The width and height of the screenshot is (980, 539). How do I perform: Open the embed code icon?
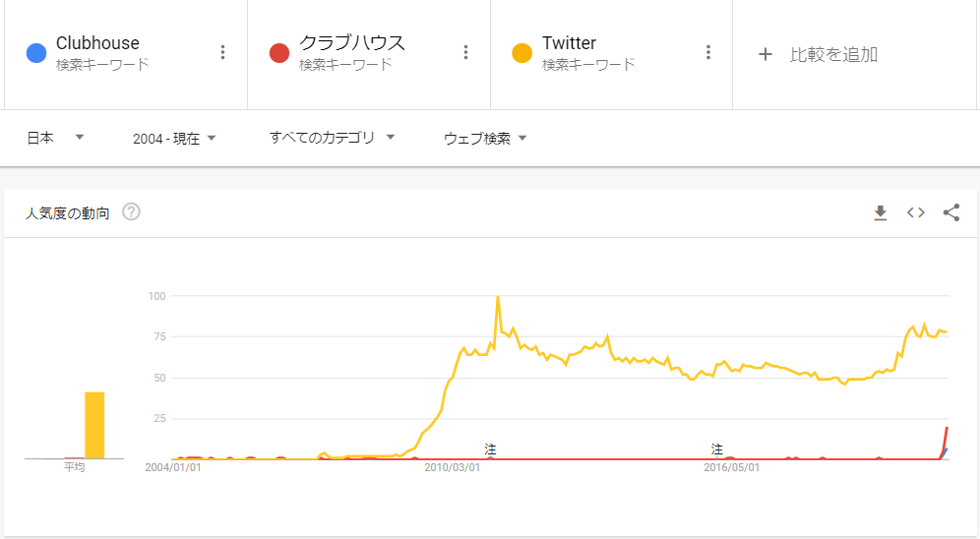[916, 213]
